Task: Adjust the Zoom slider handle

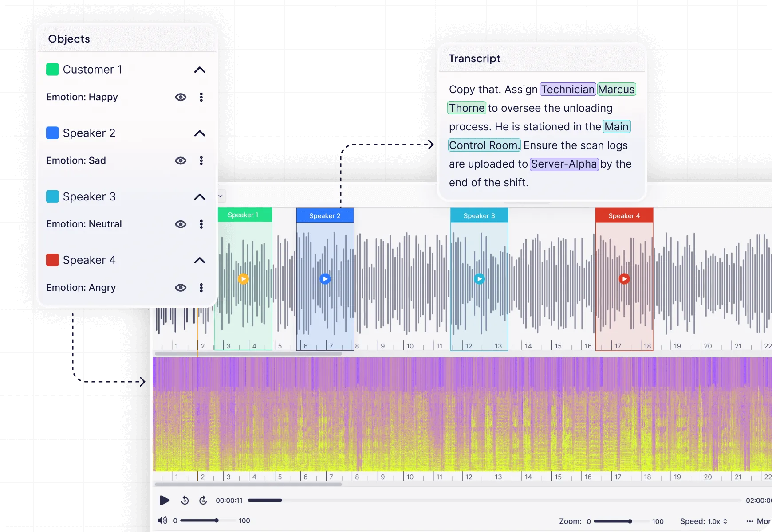Action: click(x=630, y=521)
